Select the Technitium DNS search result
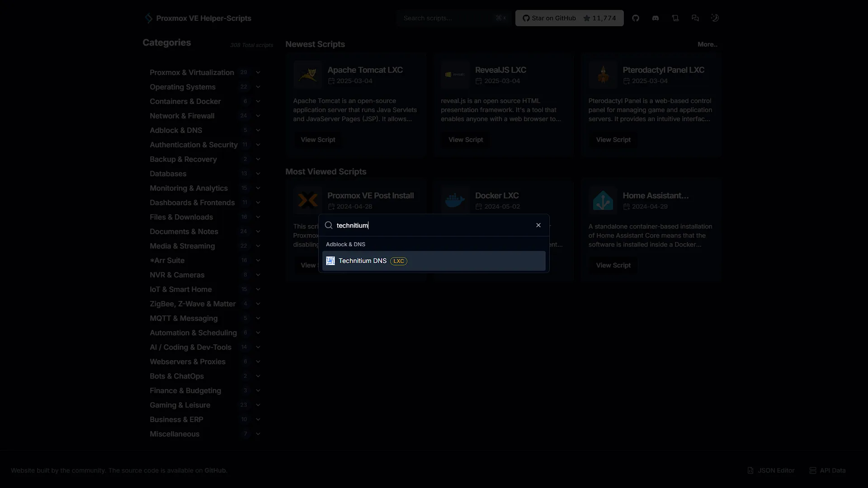This screenshot has width=868, height=488. pyautogui.click(x=434, y=261)
